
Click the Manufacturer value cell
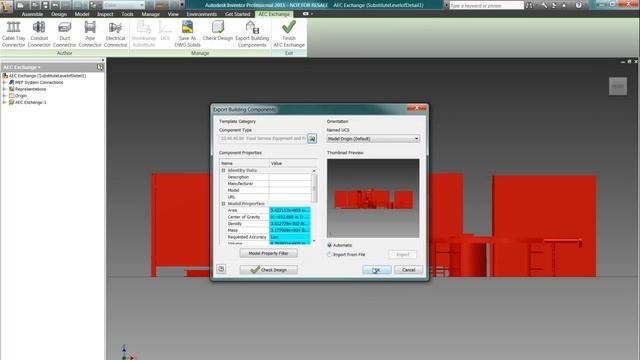(290, 184)
